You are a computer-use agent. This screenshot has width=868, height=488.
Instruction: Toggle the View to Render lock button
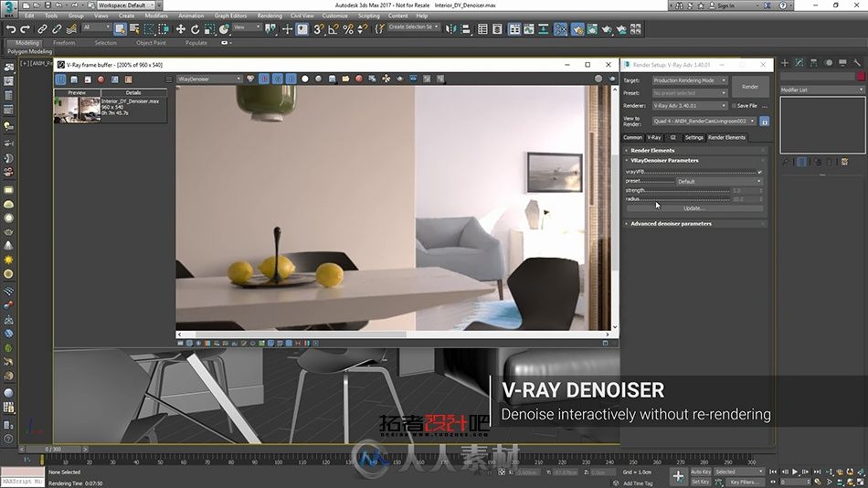tap(764, 121)
